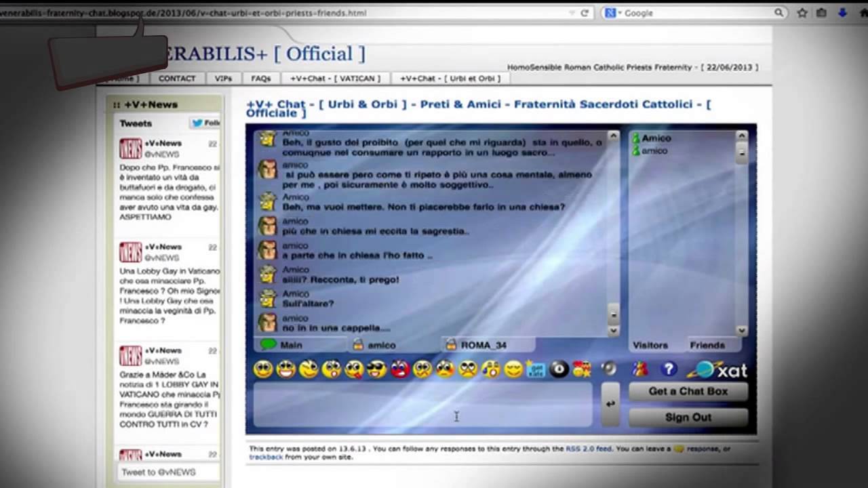Click up arrow of chat messages scrollbar
This screenshot has height=488, width=868.
click(x=613, y=136)
